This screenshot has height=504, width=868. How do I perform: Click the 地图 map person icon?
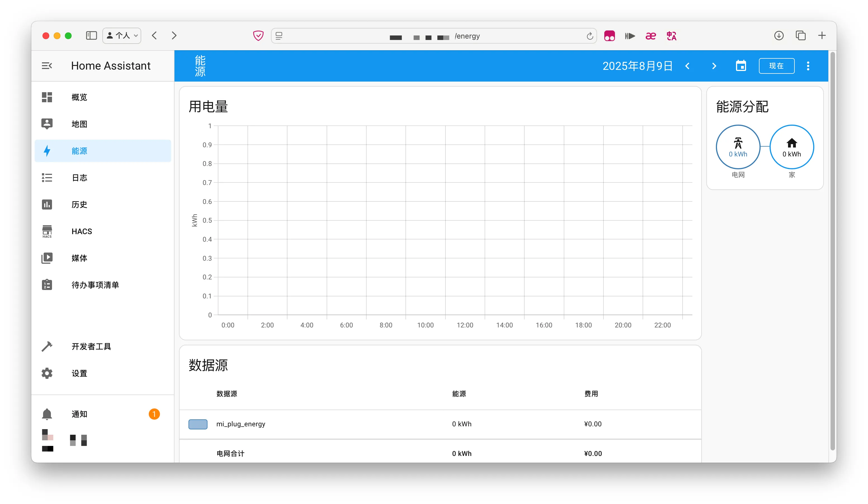point(47,124)
